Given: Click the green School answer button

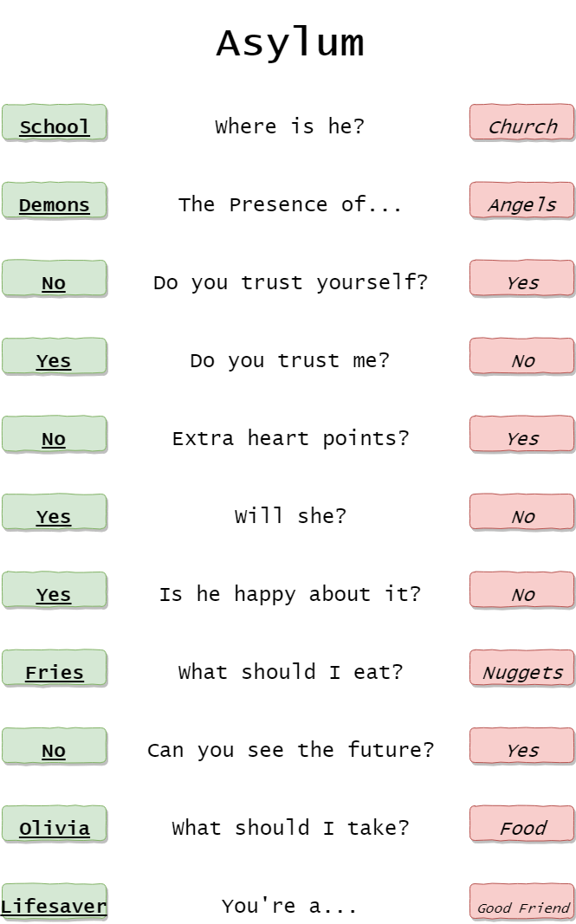Looking at the screenshot, I should coord(54,123).
